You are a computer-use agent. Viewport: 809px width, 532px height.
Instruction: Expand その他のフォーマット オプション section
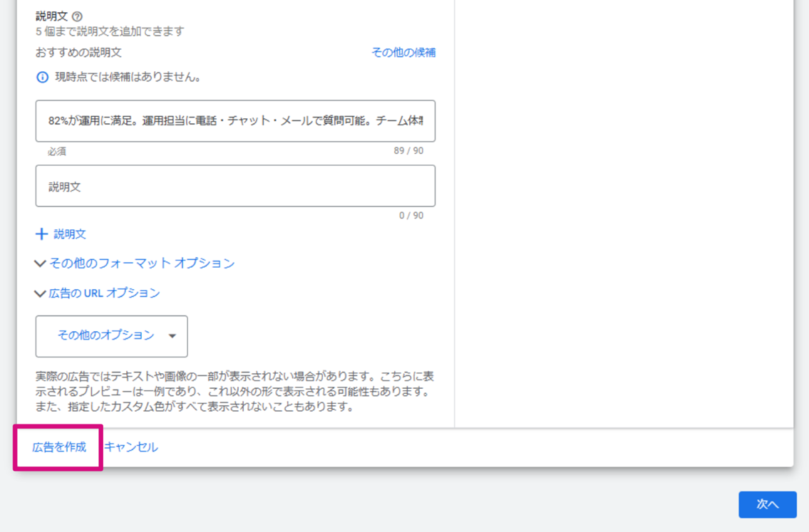[x=135, y=264]
